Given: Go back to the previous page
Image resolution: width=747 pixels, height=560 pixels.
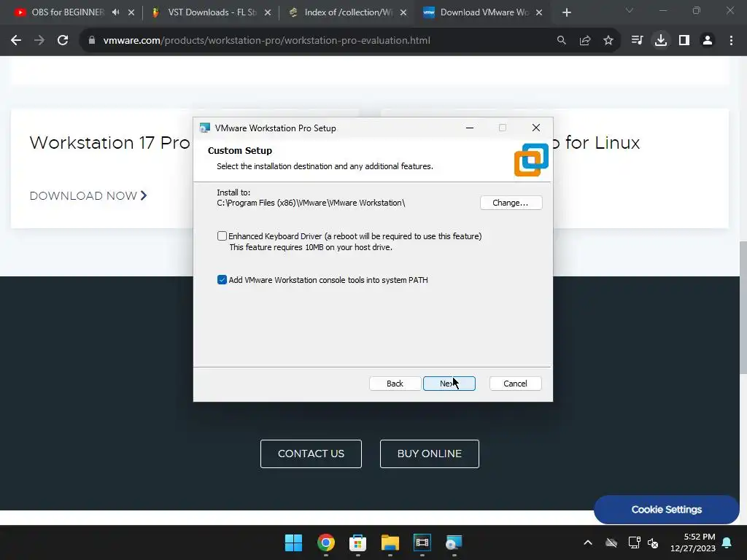Looking at the screenshot, I should click(16, 41).
